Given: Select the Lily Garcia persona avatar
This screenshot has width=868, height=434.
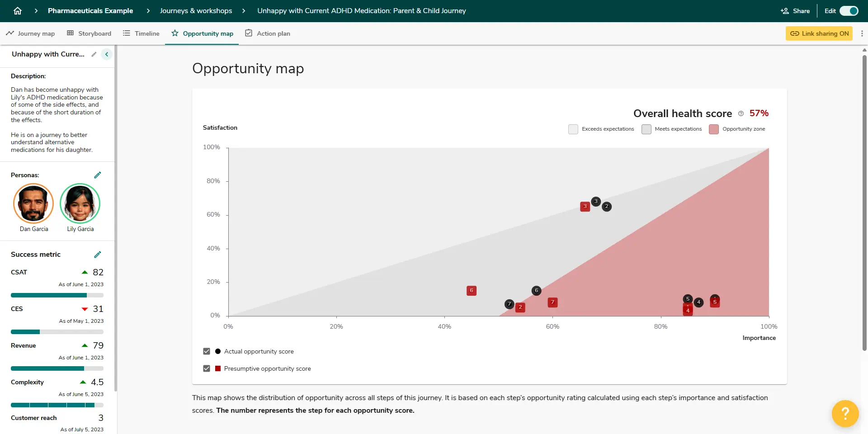Looking at the screenshot, I should click(x=80, y=204).
